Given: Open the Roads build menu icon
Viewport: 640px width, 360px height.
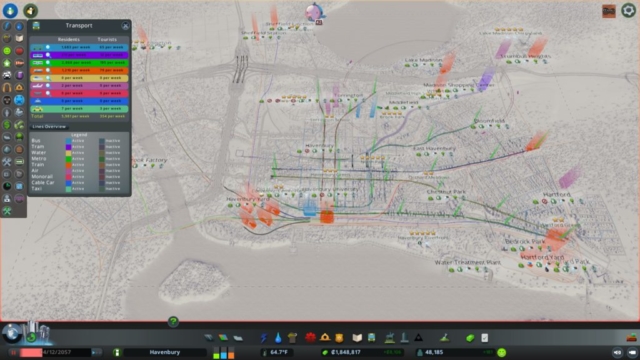Looking at the screenshot, I should coord(209,338).
